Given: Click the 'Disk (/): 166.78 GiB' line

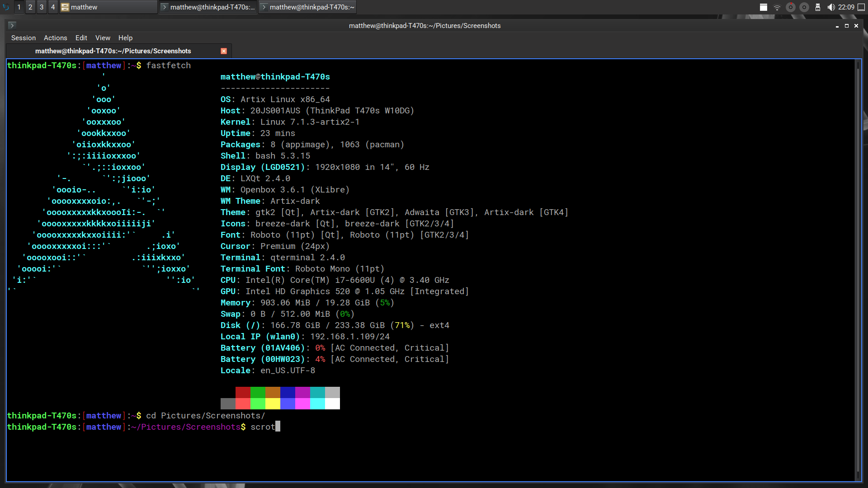Looking at the screenshot, I should [335, 325].
